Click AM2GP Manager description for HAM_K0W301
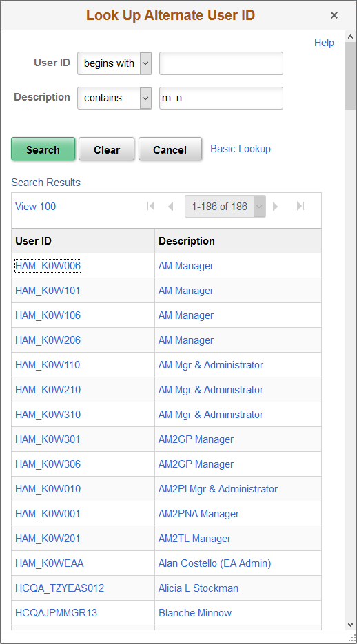 (x=196, y=439)
